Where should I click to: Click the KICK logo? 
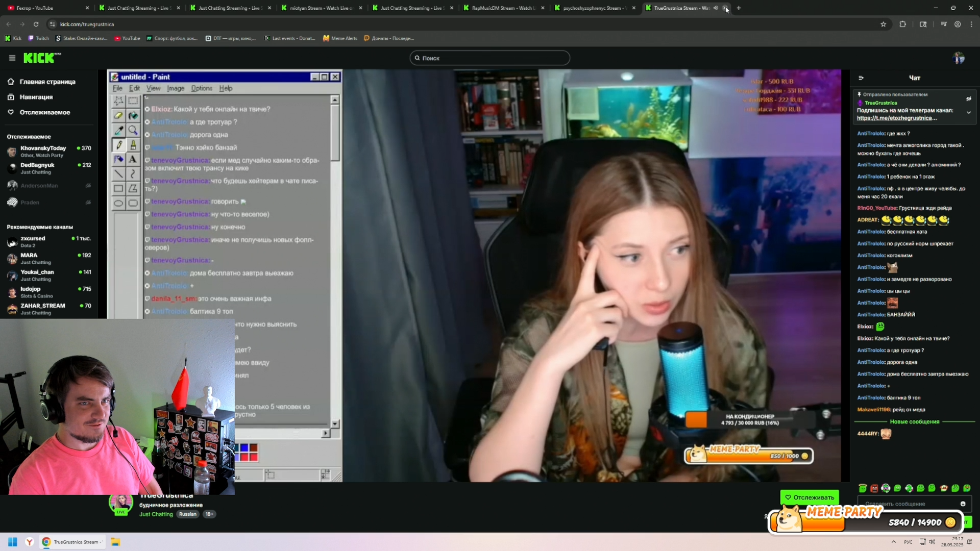[41, 58]
